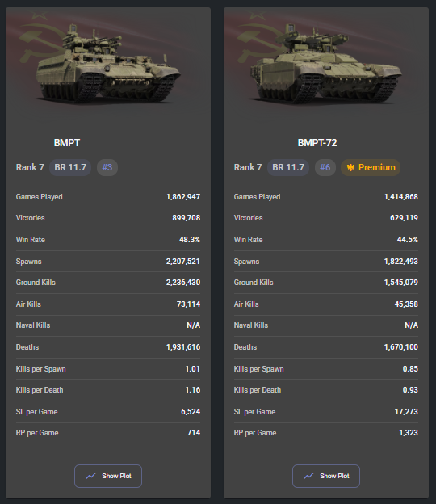Select the #3 rank badge on BMPT
Screen dimensions: 436x504
107,167
